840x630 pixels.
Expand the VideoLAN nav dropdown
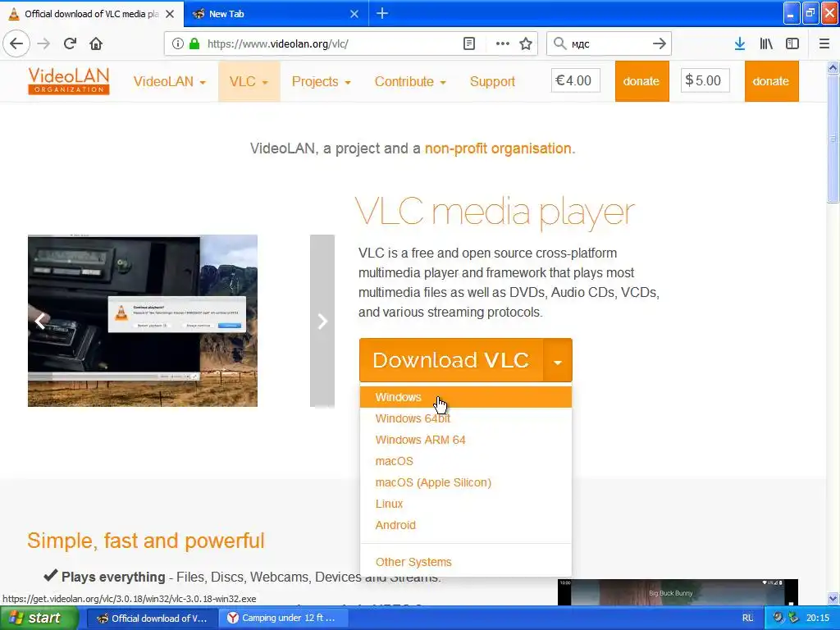[x=170, y=81]
